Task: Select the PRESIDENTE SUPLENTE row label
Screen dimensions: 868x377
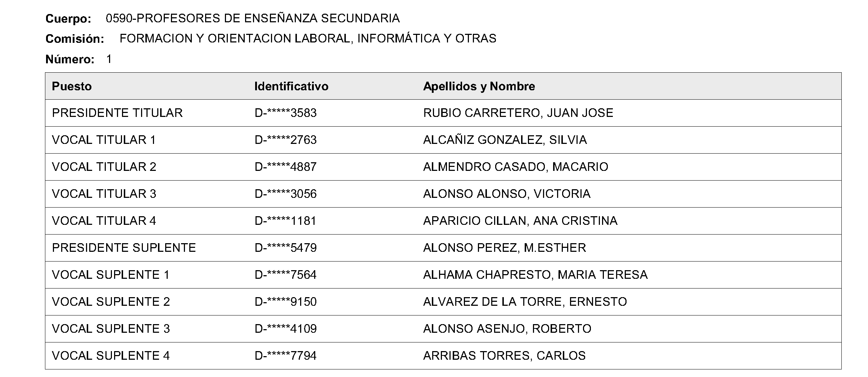Action: coord(124,248)
